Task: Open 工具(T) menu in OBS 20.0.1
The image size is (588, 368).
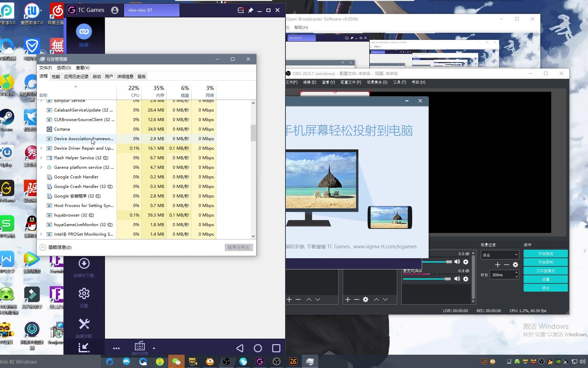Action: click(400, 82)
